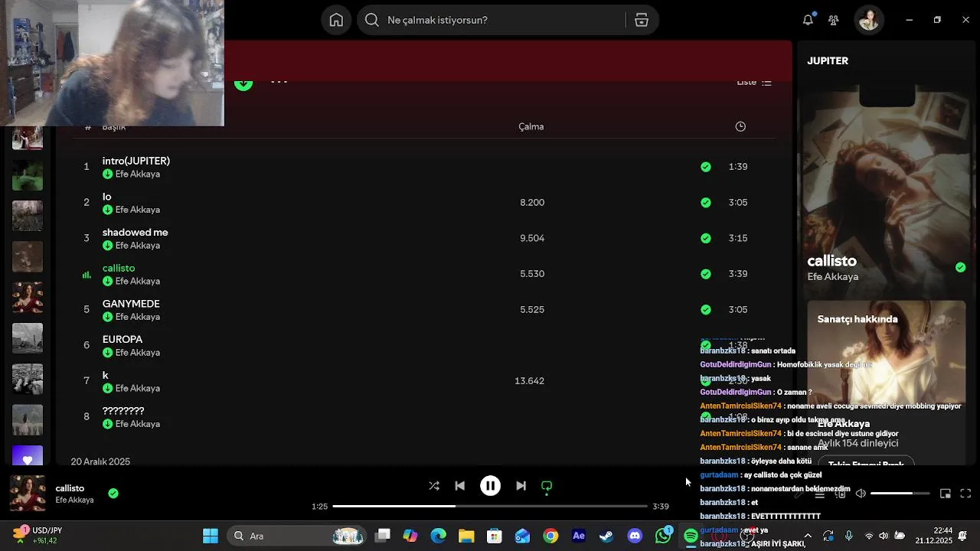Viewport: 980px width, 551px height.
Task: Toggle saved checkmark for shadowed me
Action: 706,238
